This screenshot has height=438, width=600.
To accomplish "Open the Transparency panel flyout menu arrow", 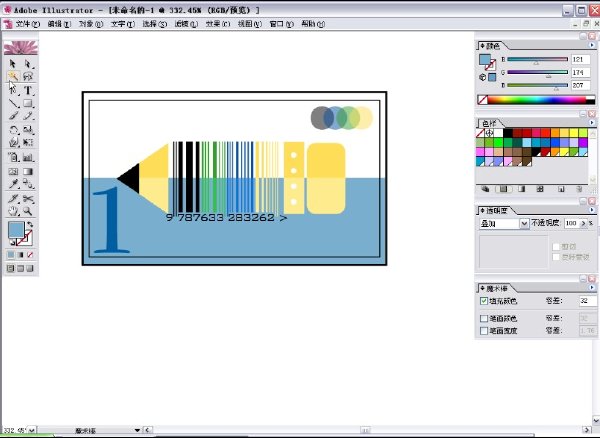I will click(592, 210).
